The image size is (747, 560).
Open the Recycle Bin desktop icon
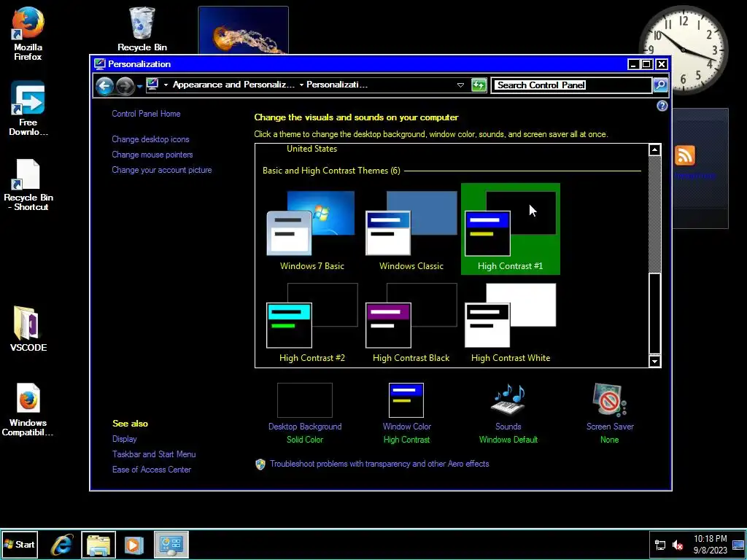click(x=142, y=28)
